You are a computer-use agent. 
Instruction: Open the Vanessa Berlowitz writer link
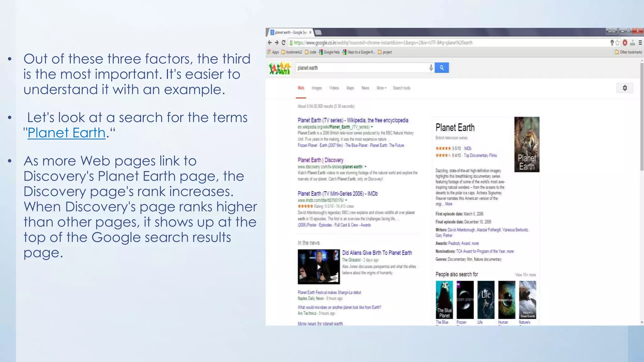[x=515, y=230]
